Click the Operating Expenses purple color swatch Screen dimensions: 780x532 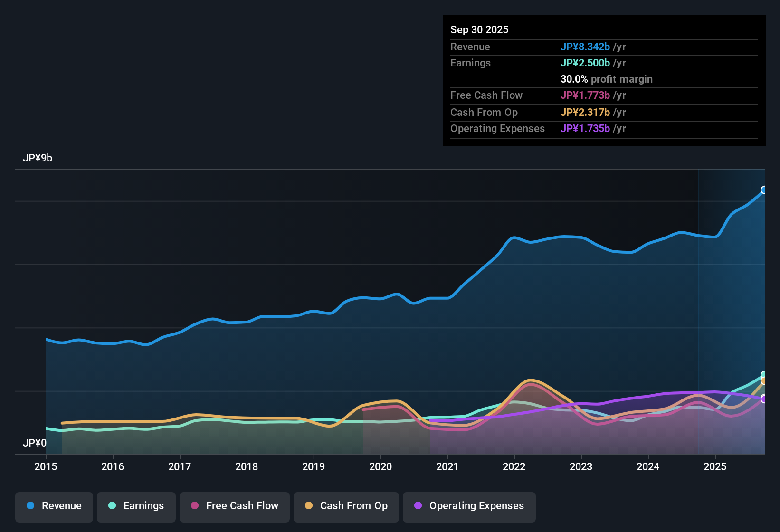(x=419, y=506)
